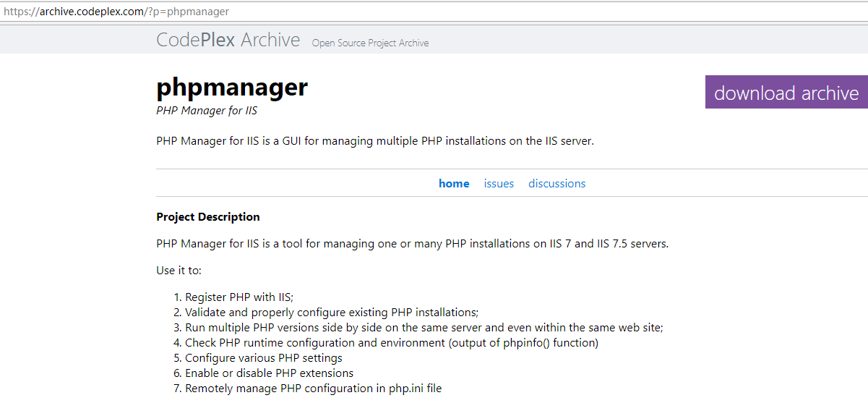Click list item about remotely managing php.ini

point(313,389)
